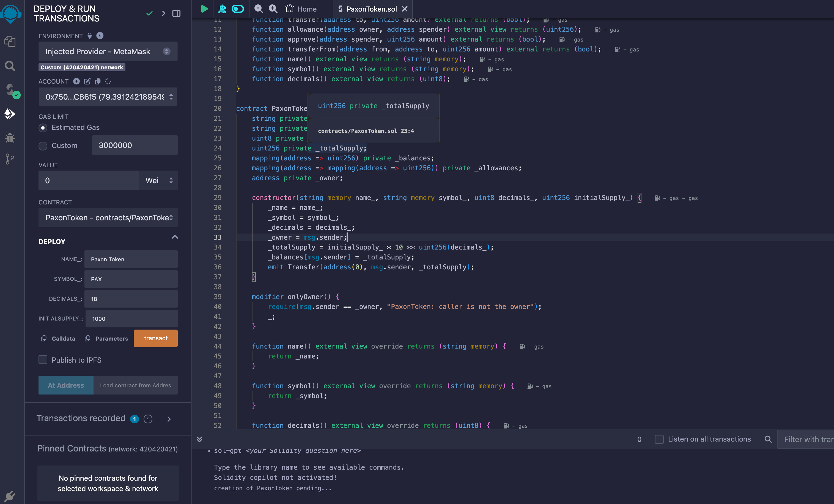This screenshot has width=834, height=504.
Task: Click the terminal search magnifier icon
Action: pyautogui.click(x=768, y=439)
